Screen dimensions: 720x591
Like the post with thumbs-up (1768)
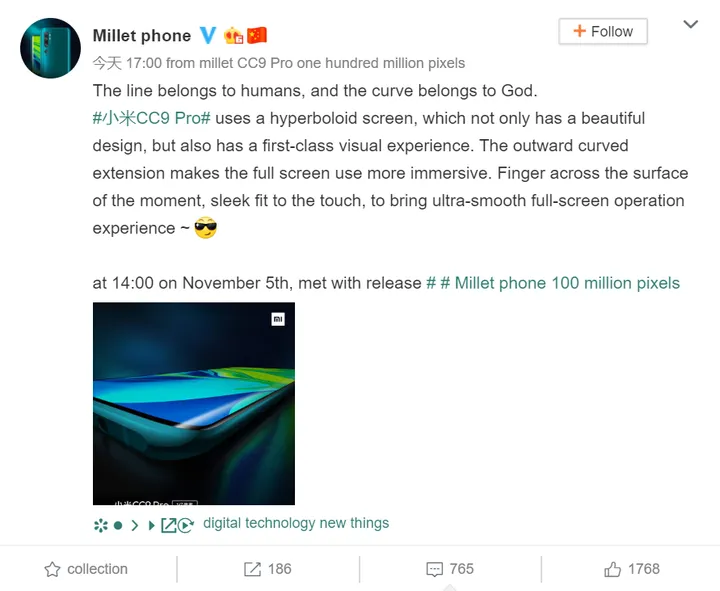[632, 569]
